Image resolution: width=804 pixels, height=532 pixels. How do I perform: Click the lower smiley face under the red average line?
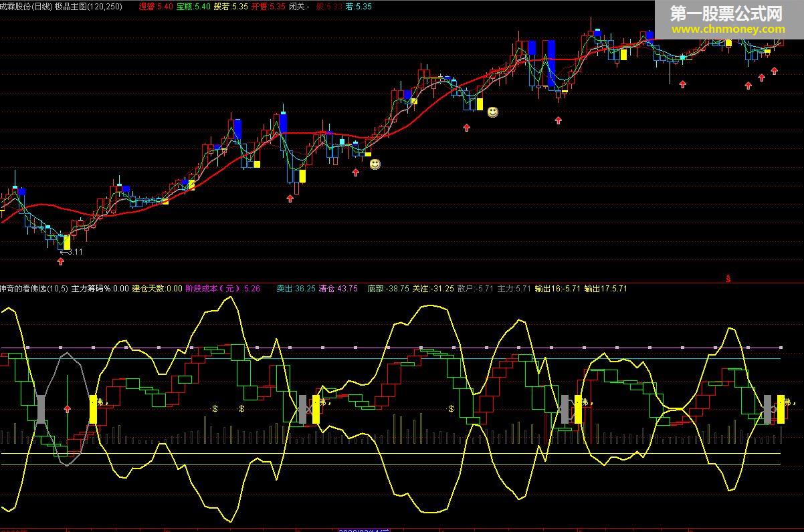(x=375, y=164)
